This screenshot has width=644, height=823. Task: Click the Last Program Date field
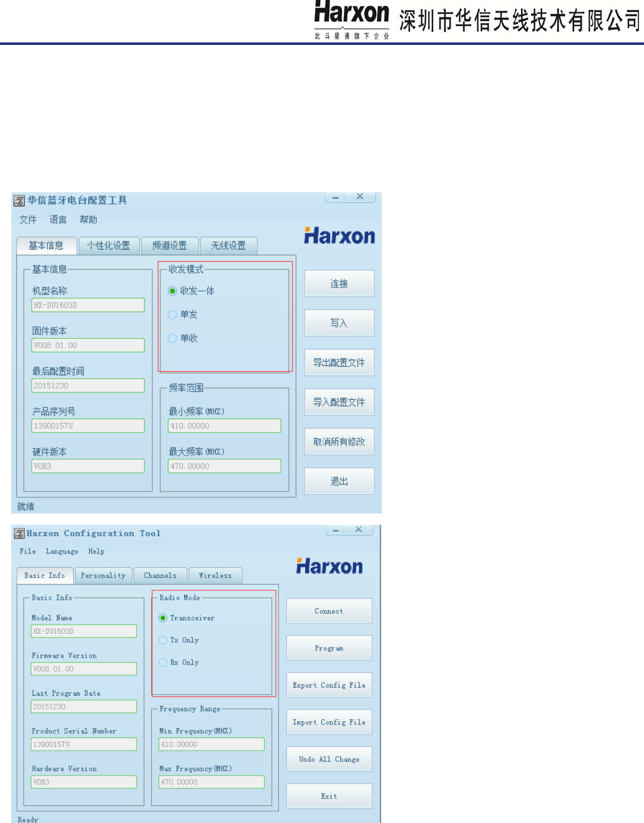tap(84, 706)
